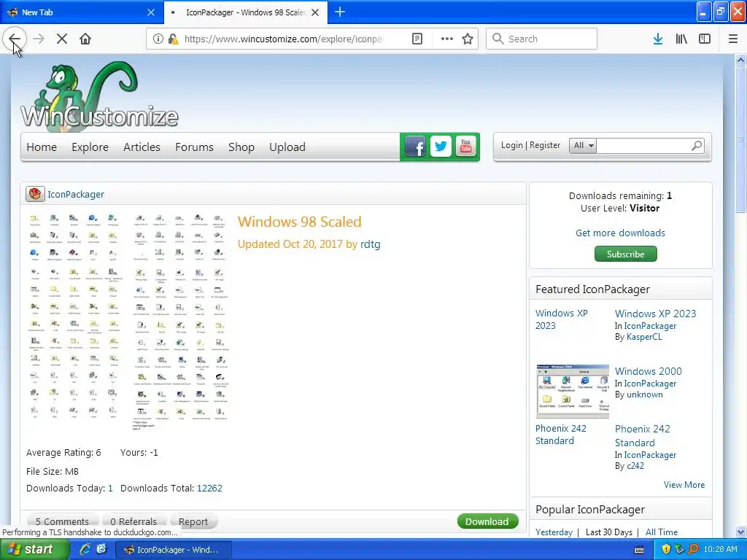
Task: Select the IconPackager - Windows 98 Scaled tab
Action: [x=246, y=12]
